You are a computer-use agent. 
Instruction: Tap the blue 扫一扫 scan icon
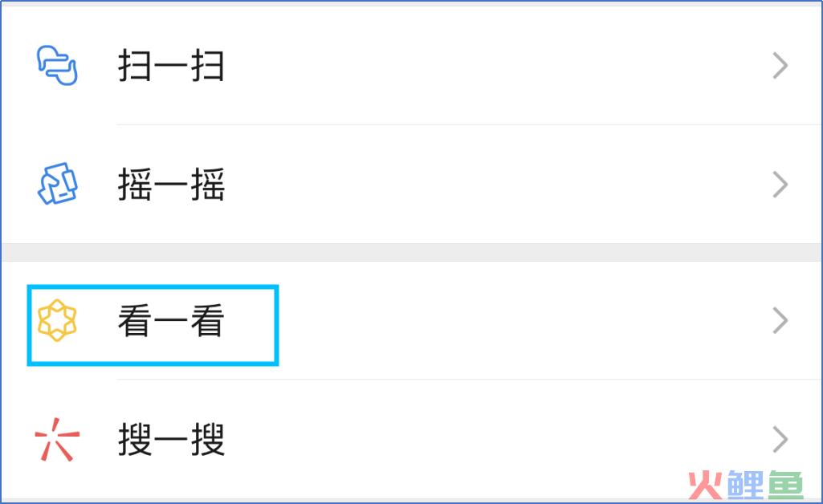coord(57,66)
